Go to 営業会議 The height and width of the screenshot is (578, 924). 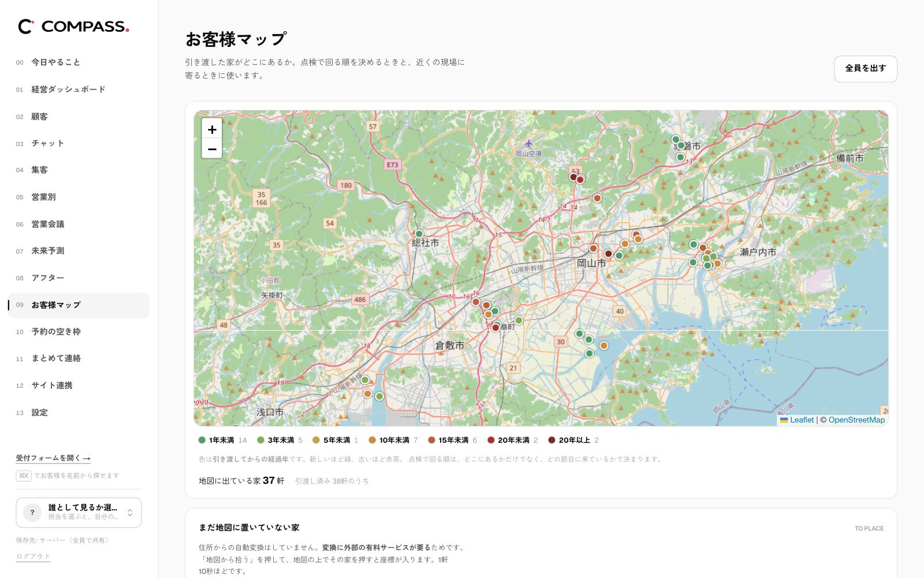(79, 224)
